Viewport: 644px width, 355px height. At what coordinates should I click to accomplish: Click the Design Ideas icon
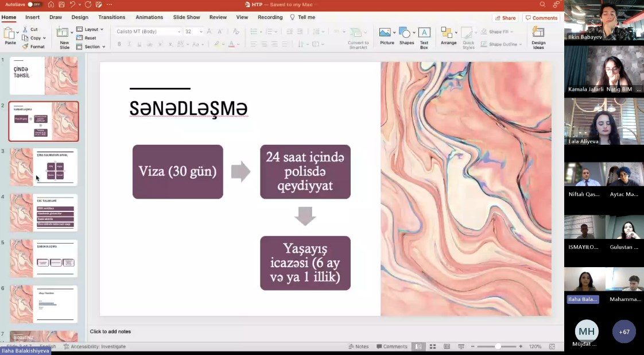pos(538,36)
